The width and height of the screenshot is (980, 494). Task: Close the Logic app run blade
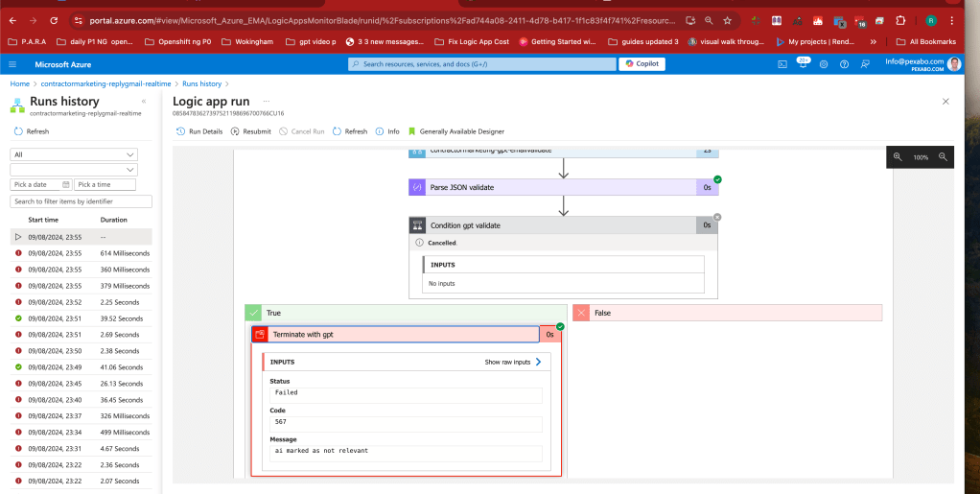(945, 102)
